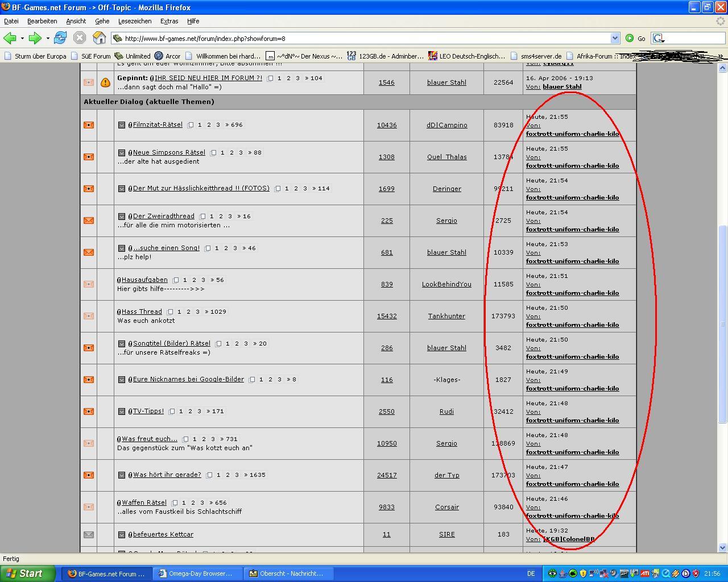Open the Was freut euch... thread

pos(150,439)
